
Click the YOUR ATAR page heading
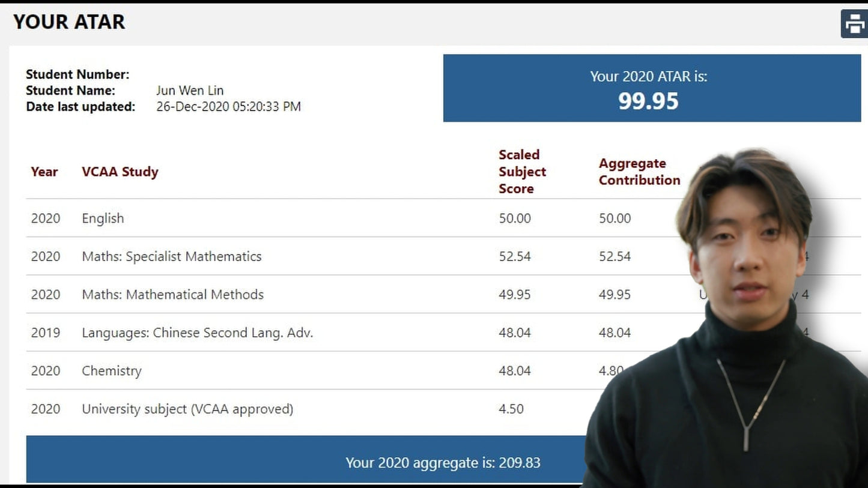[69, 22]
